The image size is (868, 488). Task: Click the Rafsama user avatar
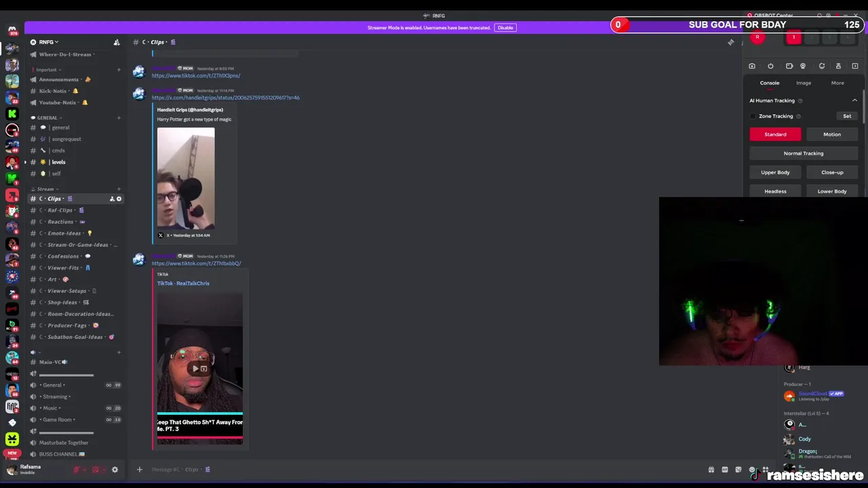pyautogui.click(x=12, y=469)
